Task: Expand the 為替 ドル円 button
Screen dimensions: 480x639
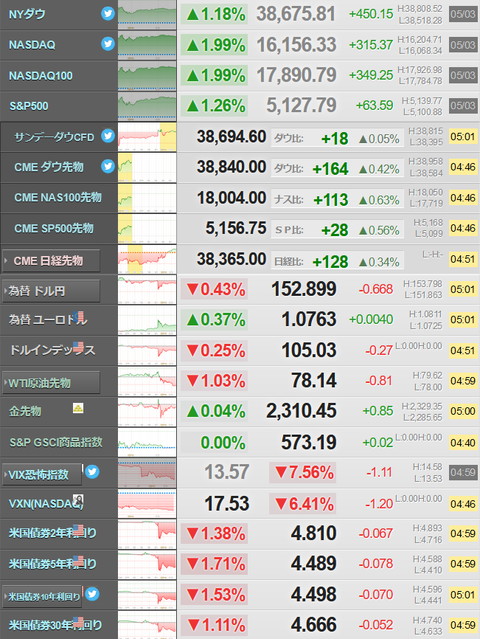Action: click(x=51, y=291)
